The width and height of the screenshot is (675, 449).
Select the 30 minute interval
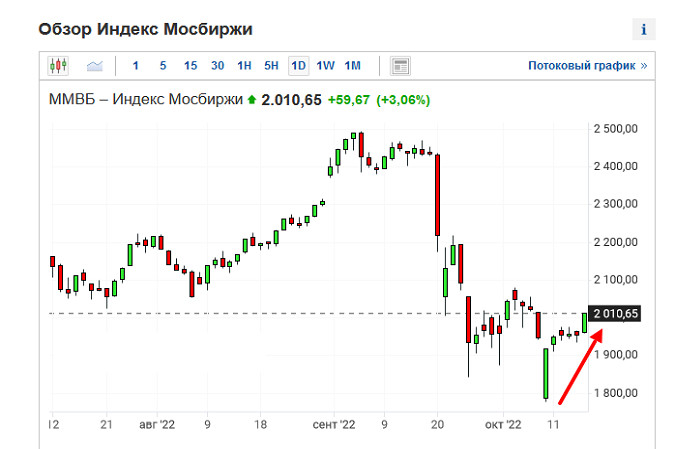click(x=217, y=65)
